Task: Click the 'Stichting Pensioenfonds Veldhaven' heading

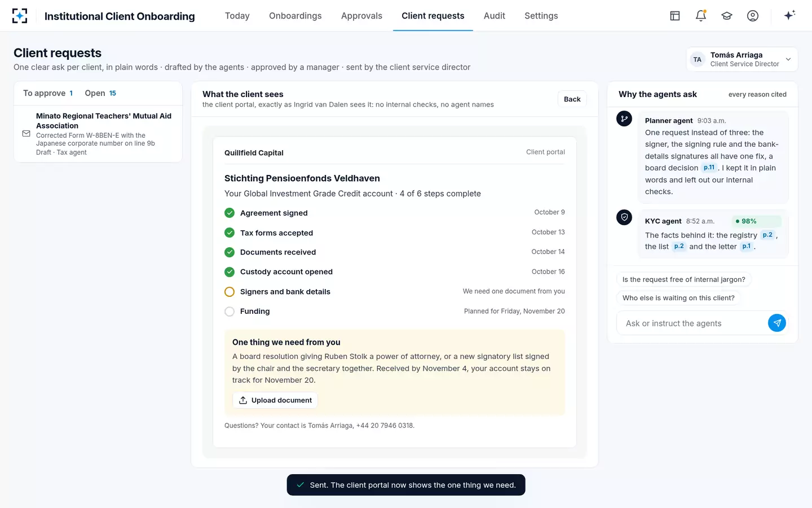Action: 302,178
